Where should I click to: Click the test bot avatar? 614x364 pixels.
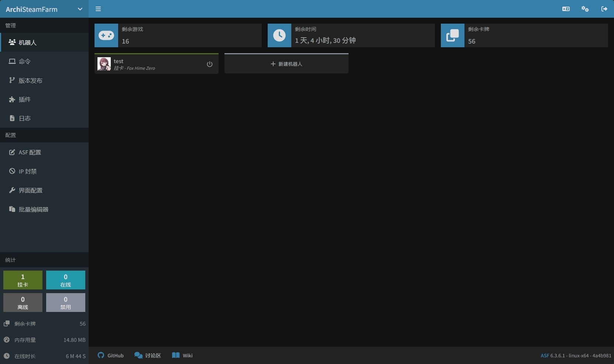pos(104,64)
